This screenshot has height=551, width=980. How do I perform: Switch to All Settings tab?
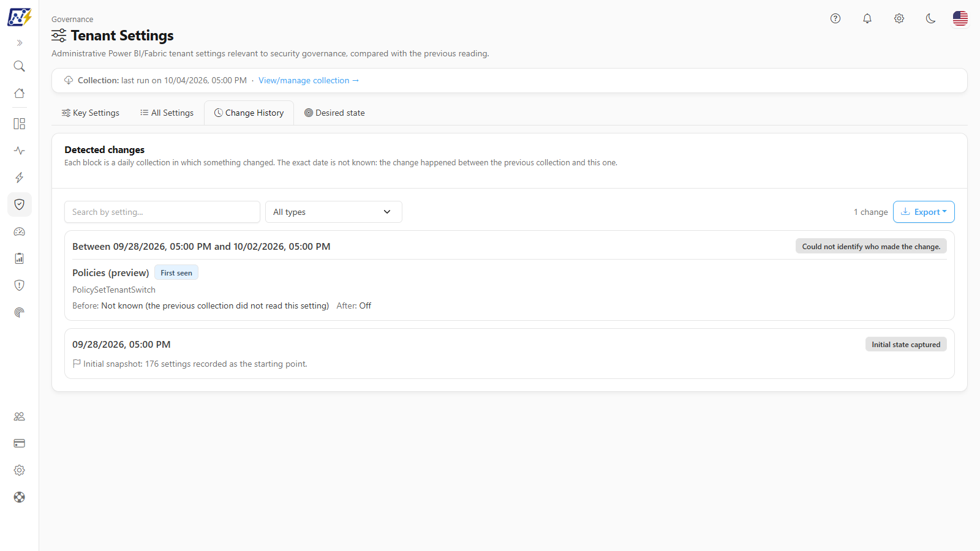pos(167,113)
